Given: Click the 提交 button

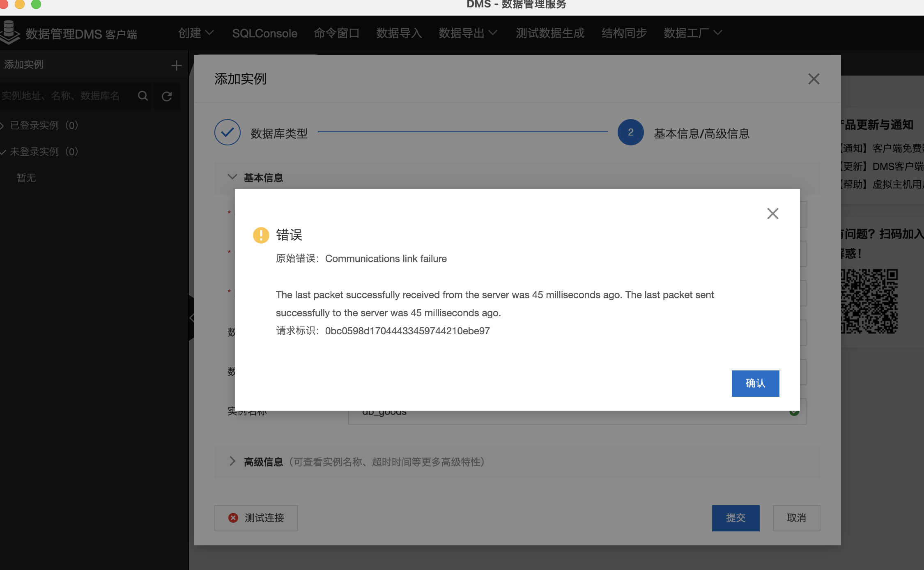Looking at the screenshot, I should 736,518.
